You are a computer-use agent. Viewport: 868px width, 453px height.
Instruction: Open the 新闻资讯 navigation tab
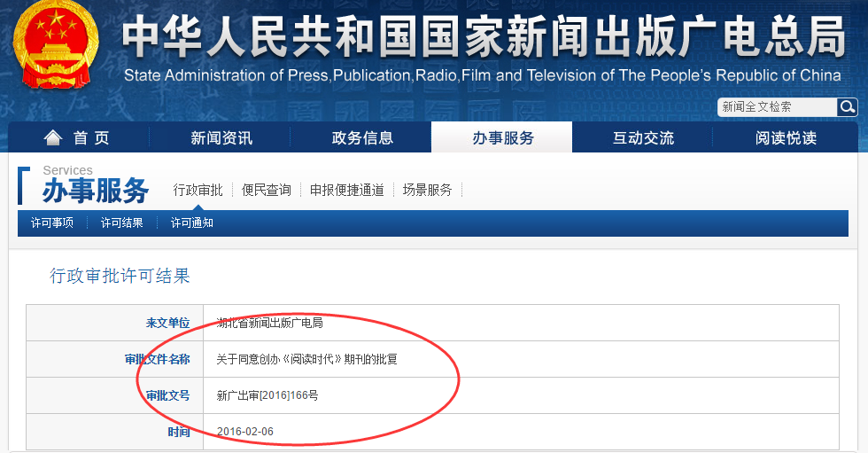coord(221,137)
